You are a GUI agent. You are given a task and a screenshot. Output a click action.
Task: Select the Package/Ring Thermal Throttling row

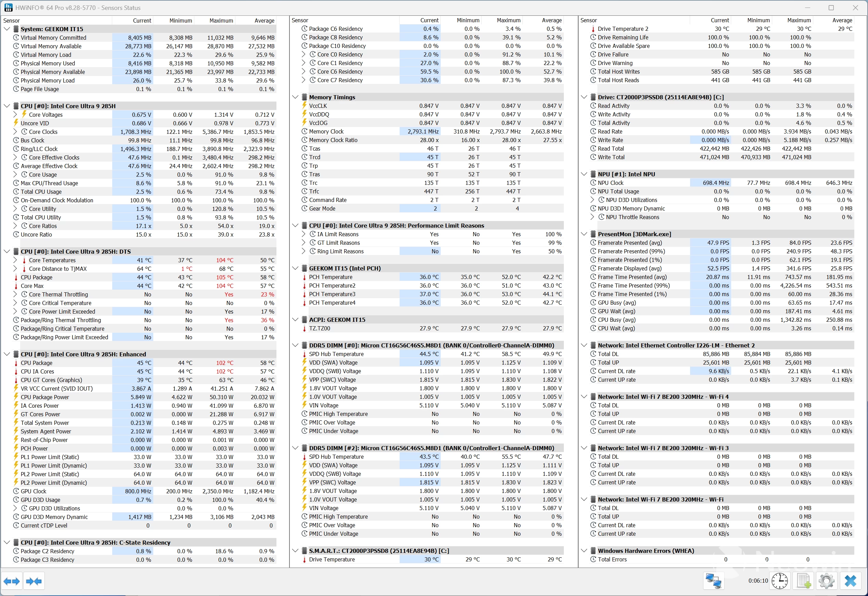(144, 320)
